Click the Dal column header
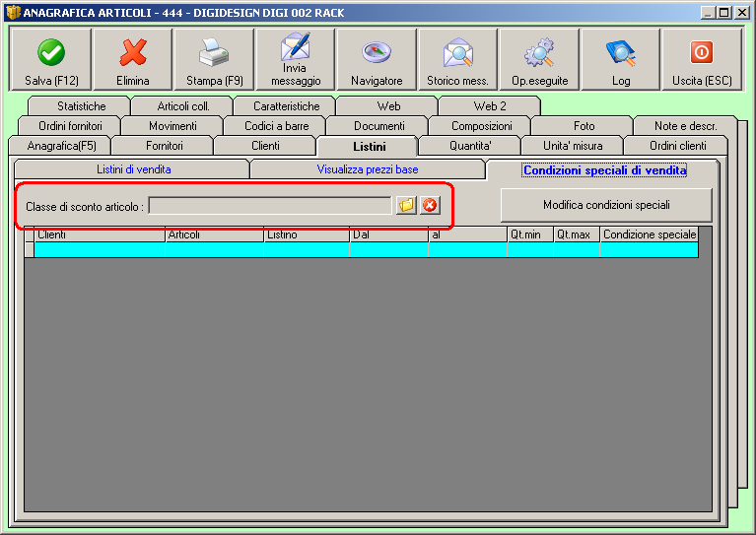 point(389,234)
